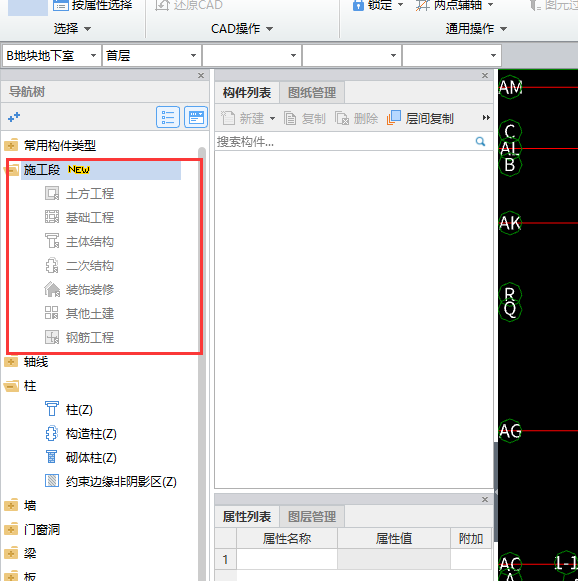The image size is (578, 581).
Task: Click the AG axis label on canvas
Action: coord(510,431)
